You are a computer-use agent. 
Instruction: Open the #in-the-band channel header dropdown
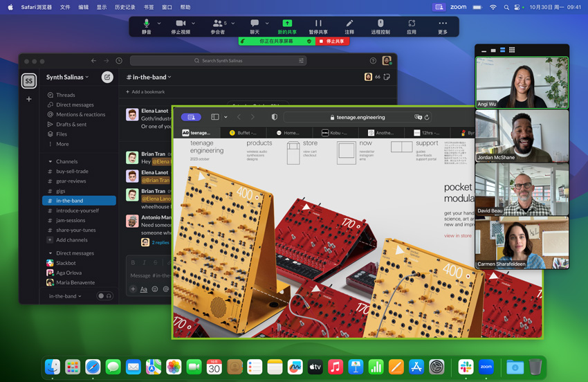click(x=149, y=78)
